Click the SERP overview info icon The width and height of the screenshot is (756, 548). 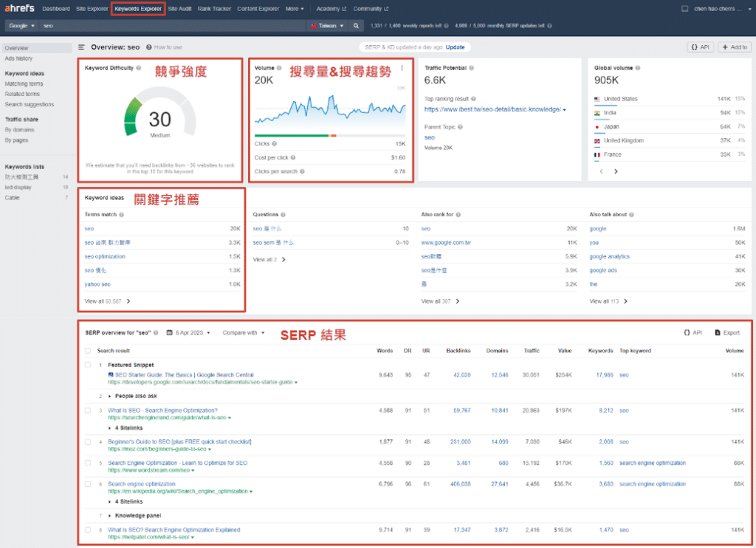tap(156, 333)
